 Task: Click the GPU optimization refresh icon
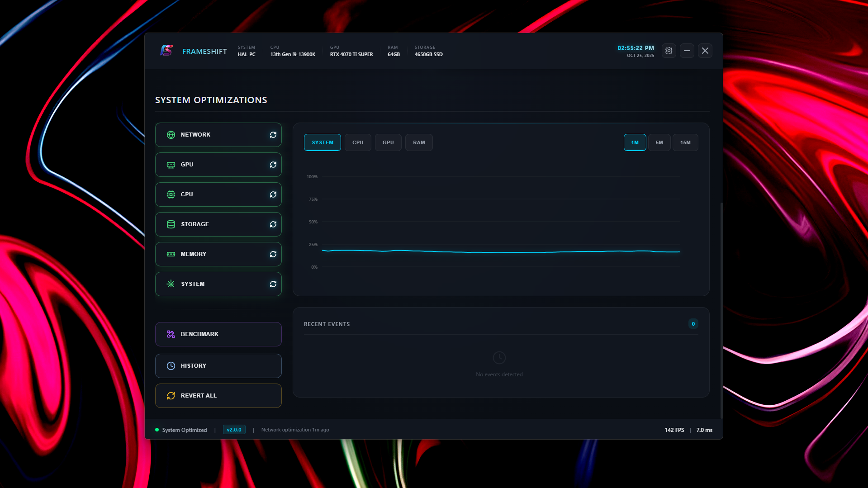pos(273,164)
